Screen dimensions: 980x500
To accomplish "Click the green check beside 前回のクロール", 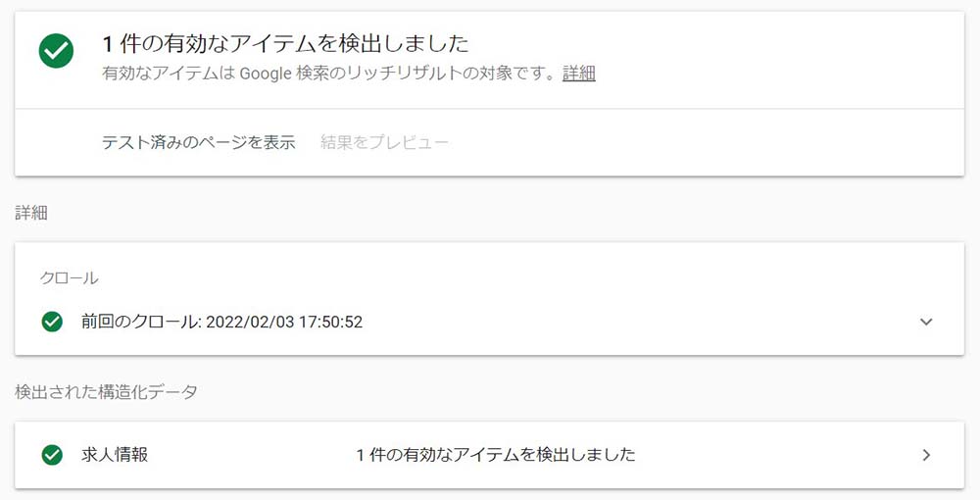I will [53, 322].
